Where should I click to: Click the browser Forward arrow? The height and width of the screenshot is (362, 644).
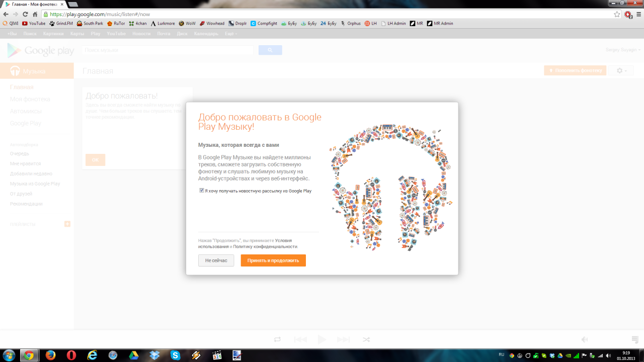16,15
